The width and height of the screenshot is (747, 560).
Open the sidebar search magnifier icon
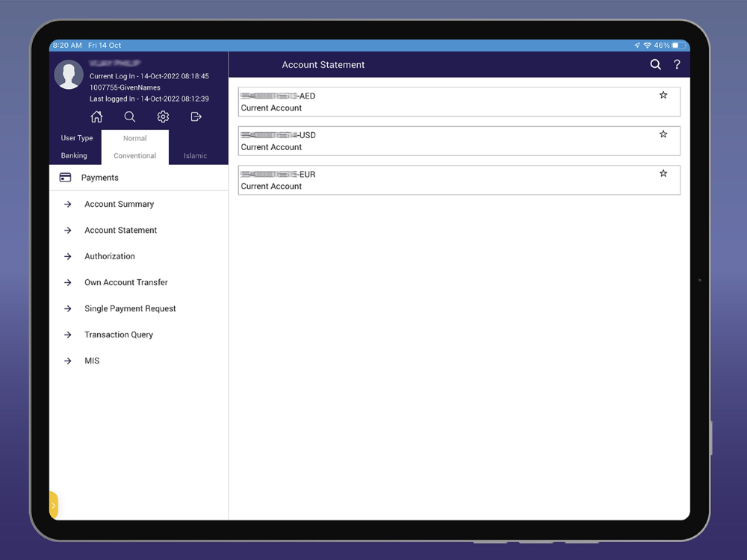point(129,116)
